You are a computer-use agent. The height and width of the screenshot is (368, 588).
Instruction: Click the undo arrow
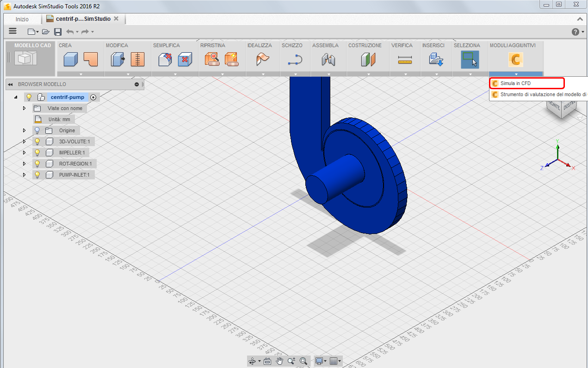pyautogui.click(x=70, y=31)
